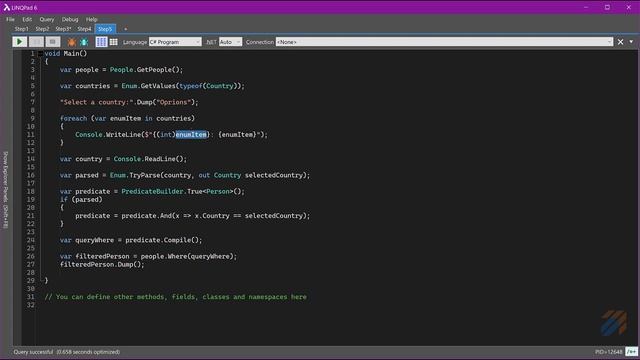Open the Edit menu

[27, 19]
